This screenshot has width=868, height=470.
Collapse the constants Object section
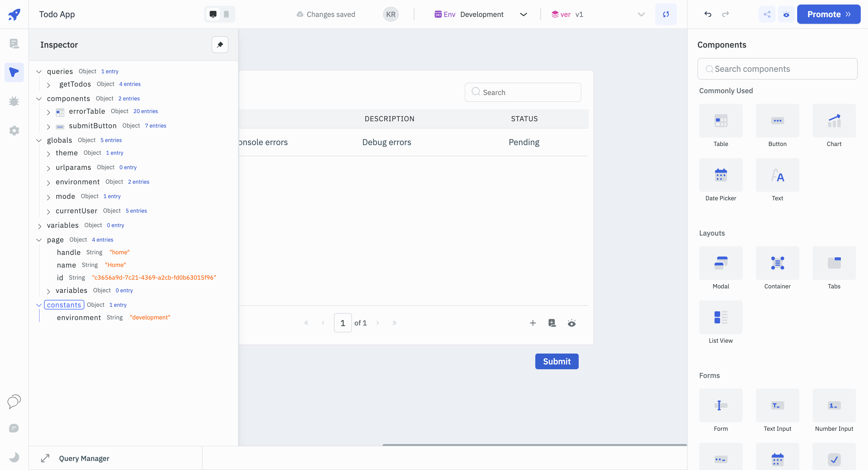39,304
